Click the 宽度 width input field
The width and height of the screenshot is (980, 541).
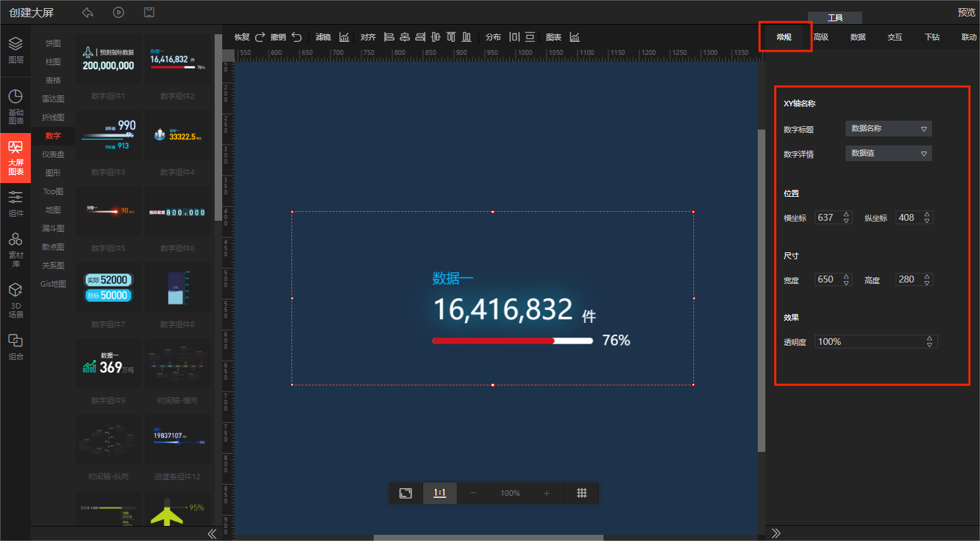(827, 280)
